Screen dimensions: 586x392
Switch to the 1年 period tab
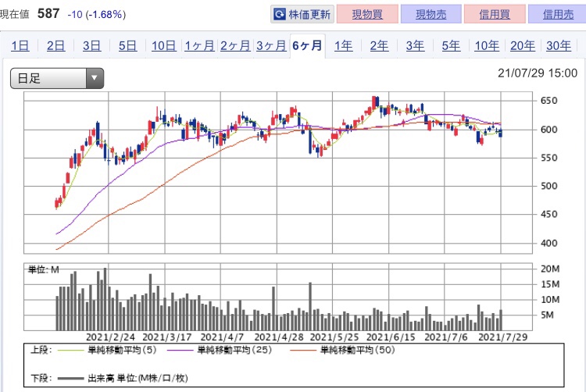point(343,46)
